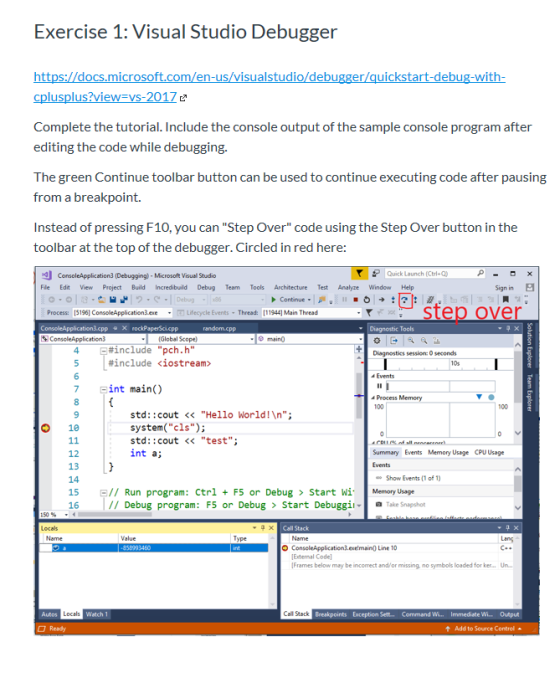Click the Step Over toolbar icon
This screenshot has height=678, width=560.
[404, 300]
